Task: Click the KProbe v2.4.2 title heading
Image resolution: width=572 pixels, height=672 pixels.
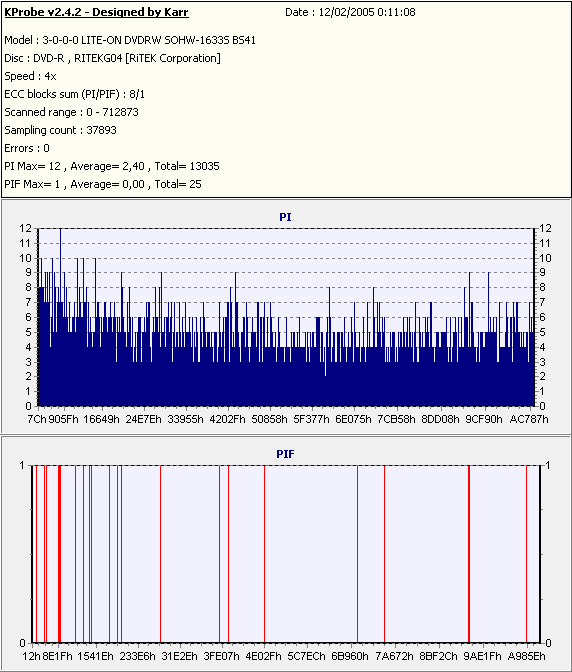Action: click(x=96, y=12)
